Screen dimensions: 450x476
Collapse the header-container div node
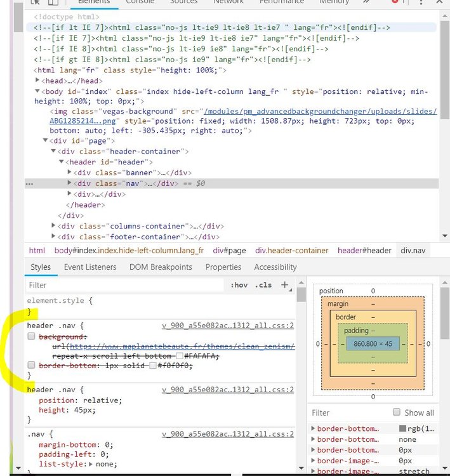pyautogui.click(x=53, y=151)
